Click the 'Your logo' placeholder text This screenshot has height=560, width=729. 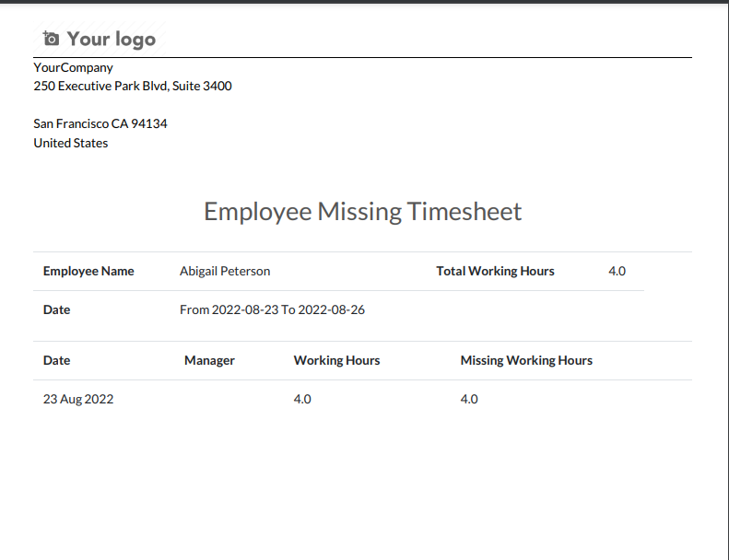[x=112, y=39]
